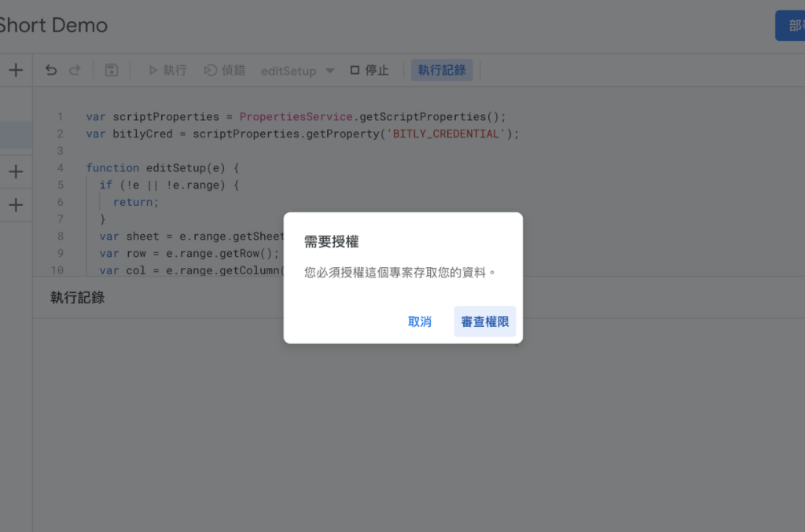
Task: Click the editSetup function declaration on line 4
Action: [x=162, y=167]
